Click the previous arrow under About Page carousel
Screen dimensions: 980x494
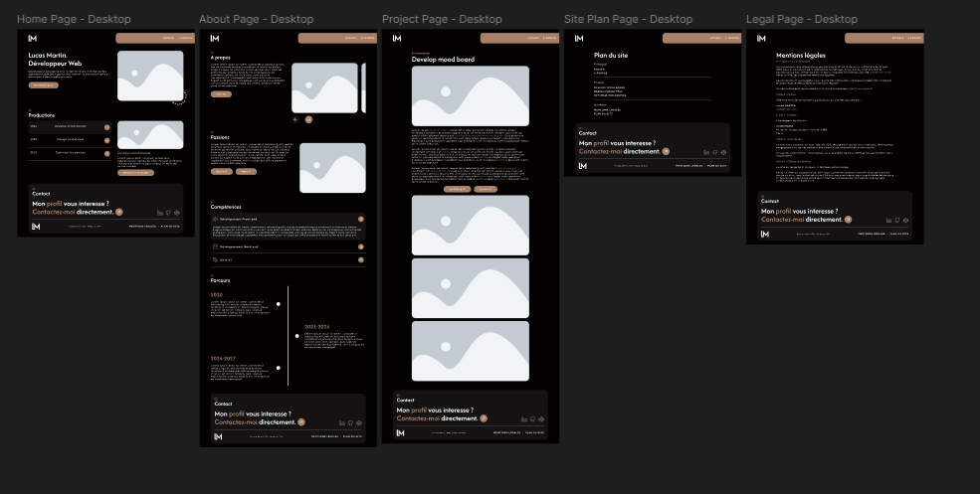coord(295,118)
